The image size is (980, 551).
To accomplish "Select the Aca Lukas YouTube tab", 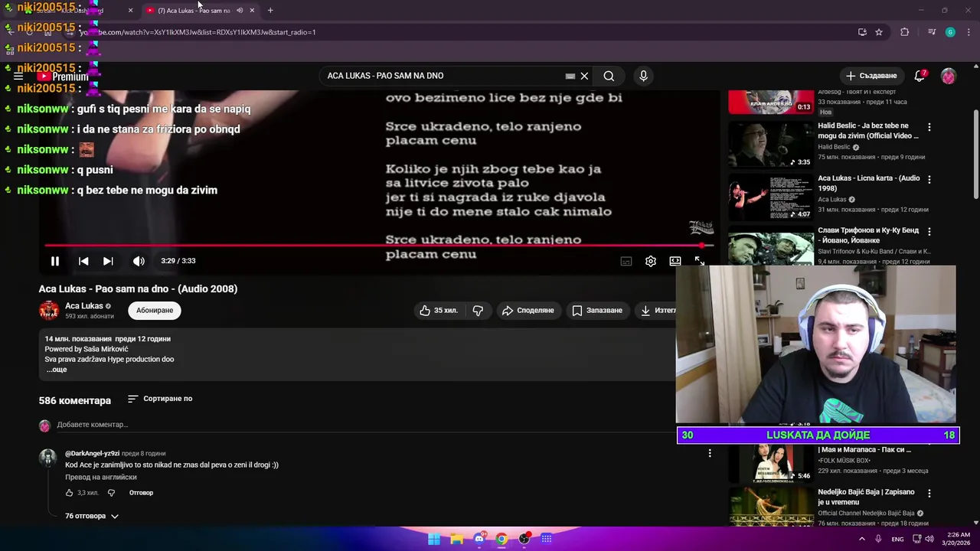I will coord(193,11).
